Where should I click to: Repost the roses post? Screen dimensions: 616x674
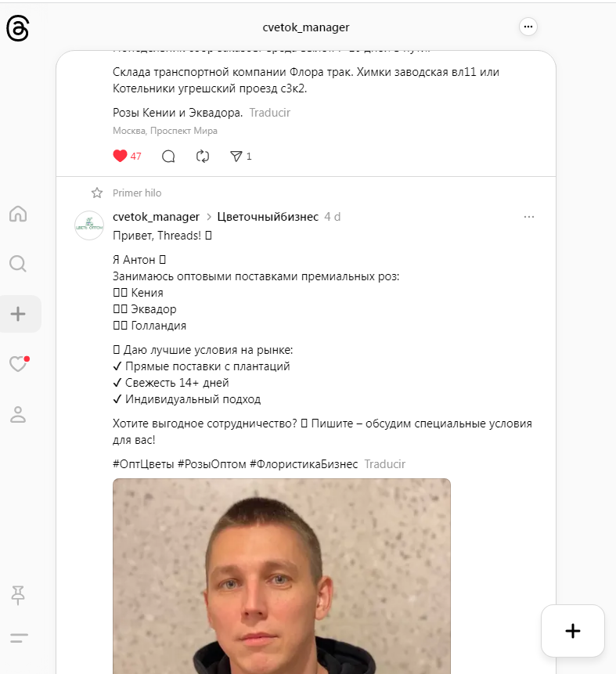pos(203,157)
